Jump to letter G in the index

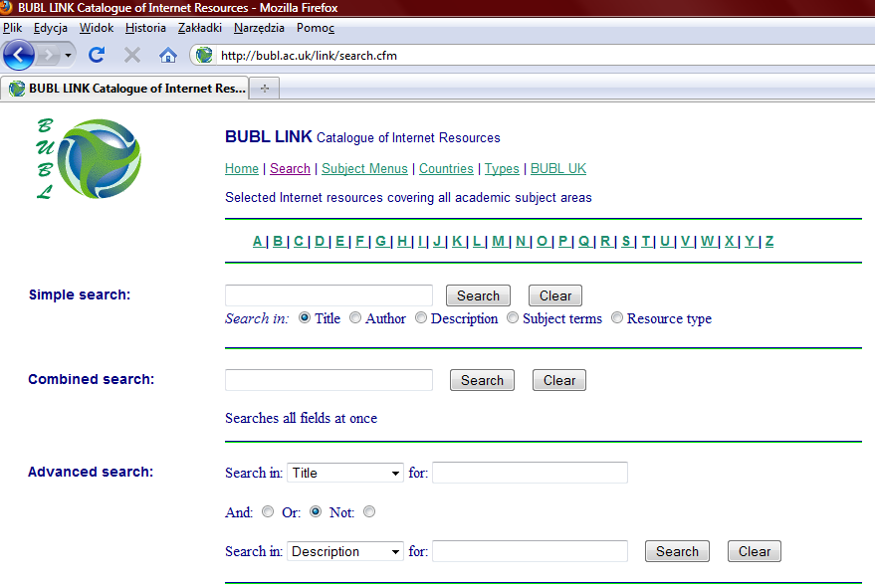[x=380, y=241]
